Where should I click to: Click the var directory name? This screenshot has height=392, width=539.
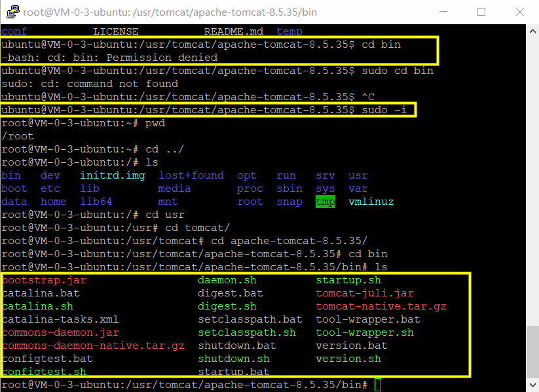click(358, 188)
